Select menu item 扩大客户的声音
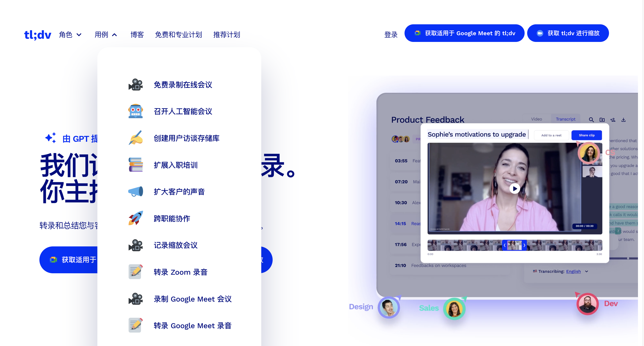Screen dimensions: 644x346 (179, 192)
